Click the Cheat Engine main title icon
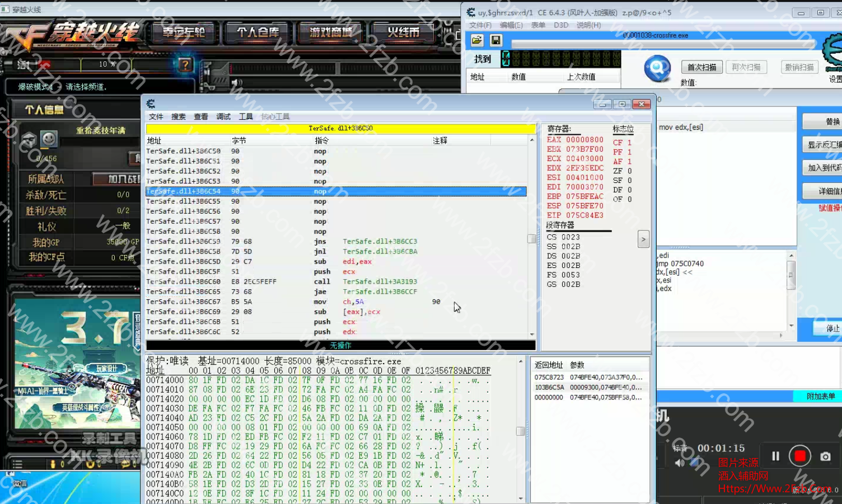Screen dimensions: 842x504 tap(471, 12)
